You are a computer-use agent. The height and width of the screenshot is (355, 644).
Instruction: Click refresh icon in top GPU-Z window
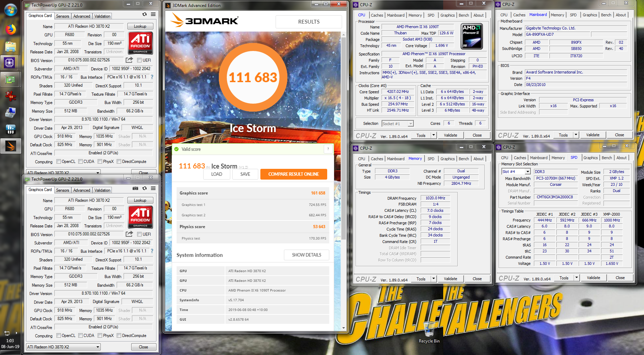(x=144, y=14)
